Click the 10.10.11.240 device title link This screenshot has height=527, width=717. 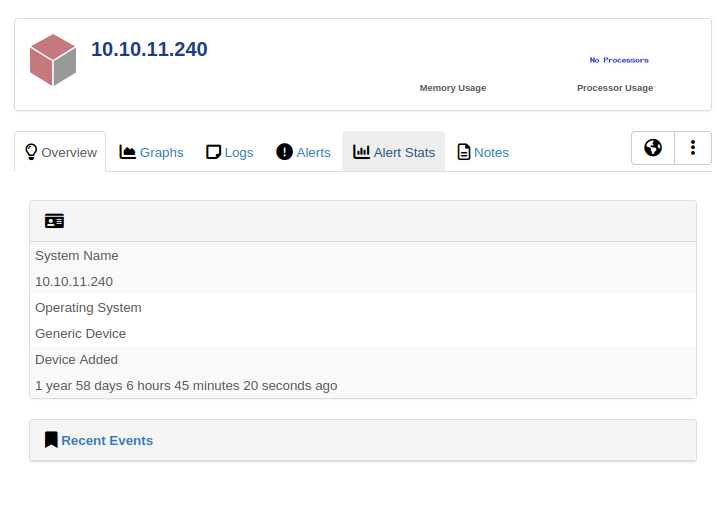pos(149,49)
